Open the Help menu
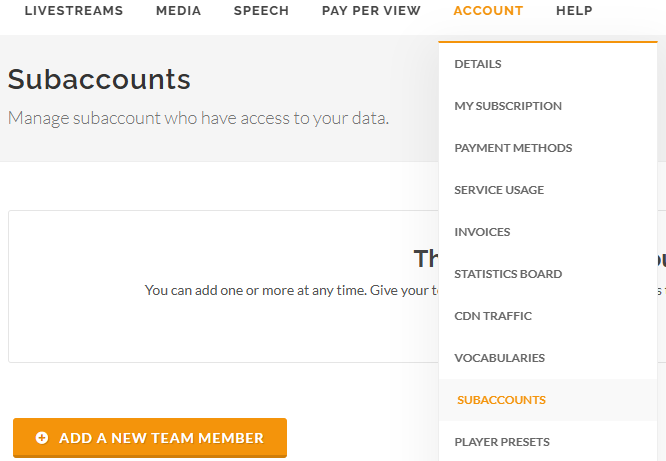 (x=574, y=11)
